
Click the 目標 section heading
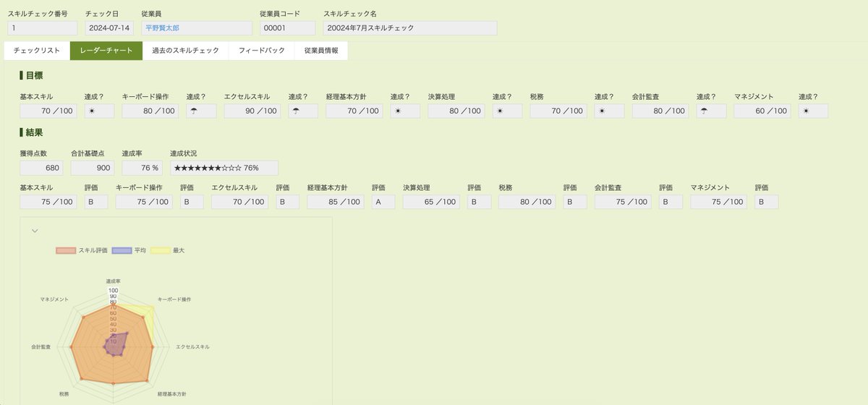coord(34,75)
